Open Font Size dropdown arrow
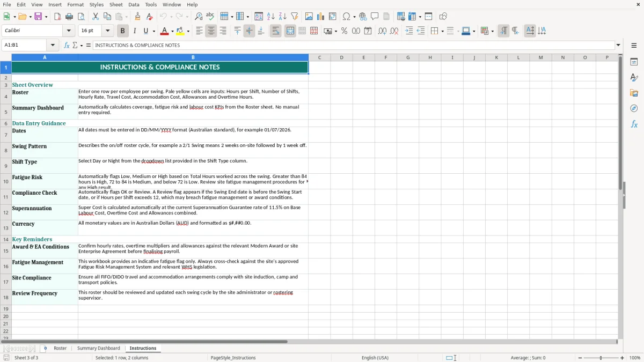Screen dimensions: 644x362 [x=107, y=31]
